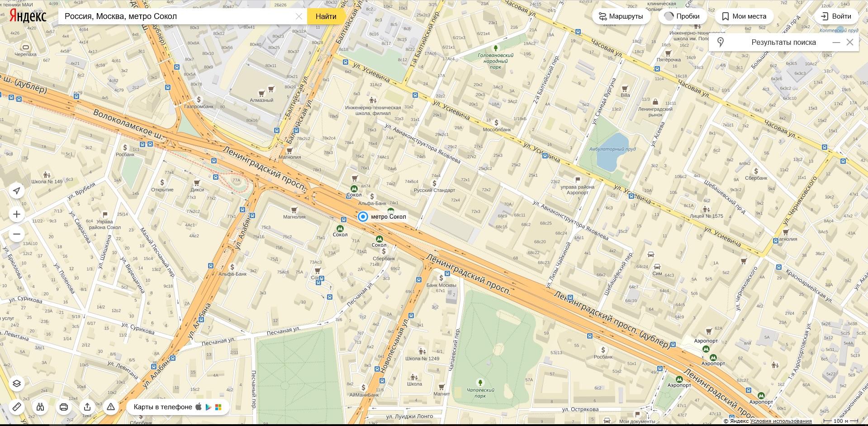Click the print map icon
This screenshot has width=868, height=426.
[64, 407]
